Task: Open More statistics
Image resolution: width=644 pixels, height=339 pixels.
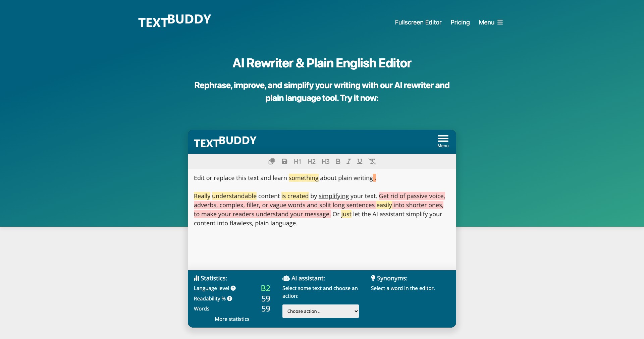Action: (232, 319)
